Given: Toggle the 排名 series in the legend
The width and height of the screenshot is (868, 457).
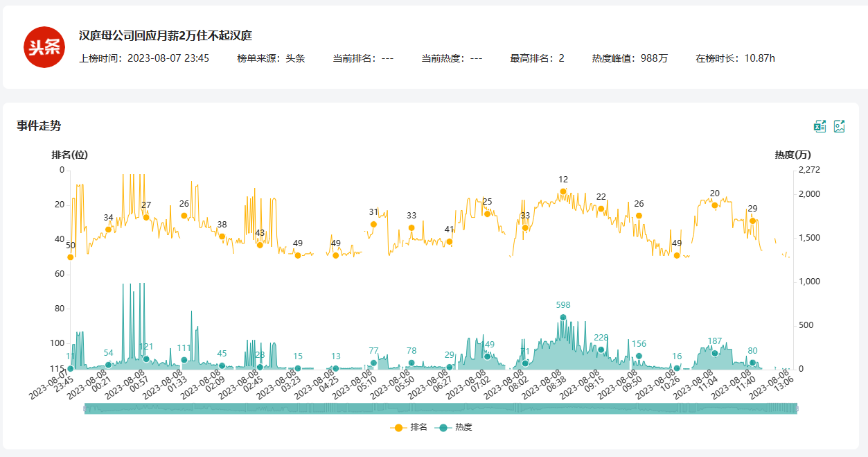Looking at the screenshot, I should pyautogui.click(x=408, y=428).
